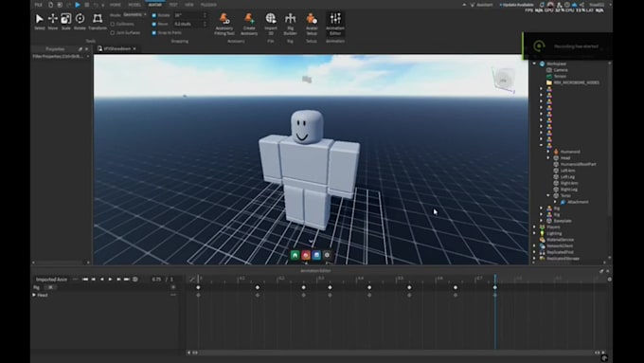Switch to the HOME ribbon tab
Screen dimensions: 644x363
(x=116, y=5)
